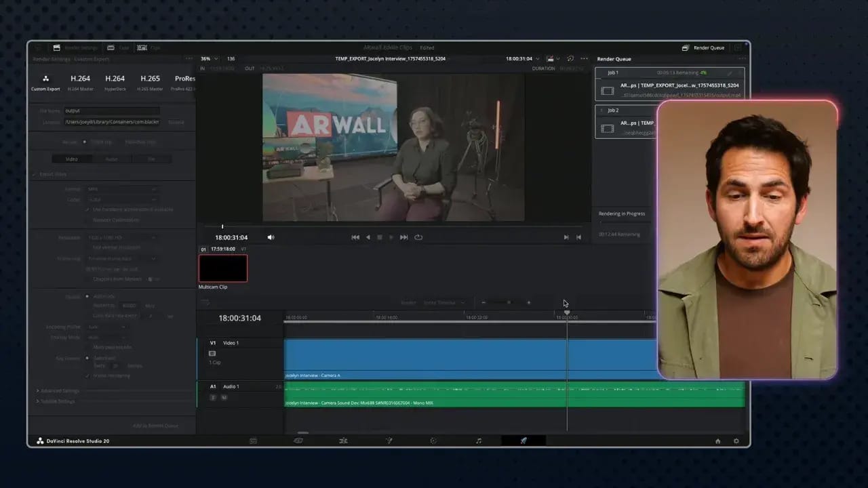The image size is (868, 488).
Task: Mute the Audio 1 track
Action: (x=224, y=397)
